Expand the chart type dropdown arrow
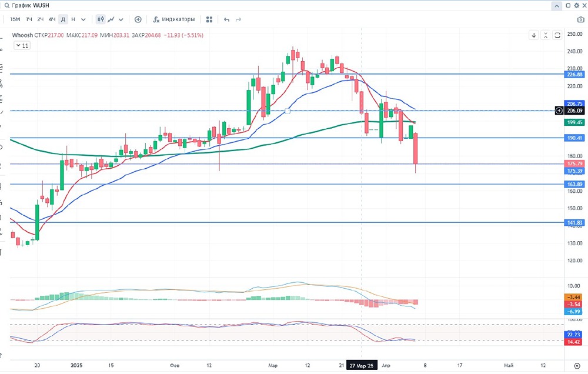Screen dimensions: 588x374 121,19
